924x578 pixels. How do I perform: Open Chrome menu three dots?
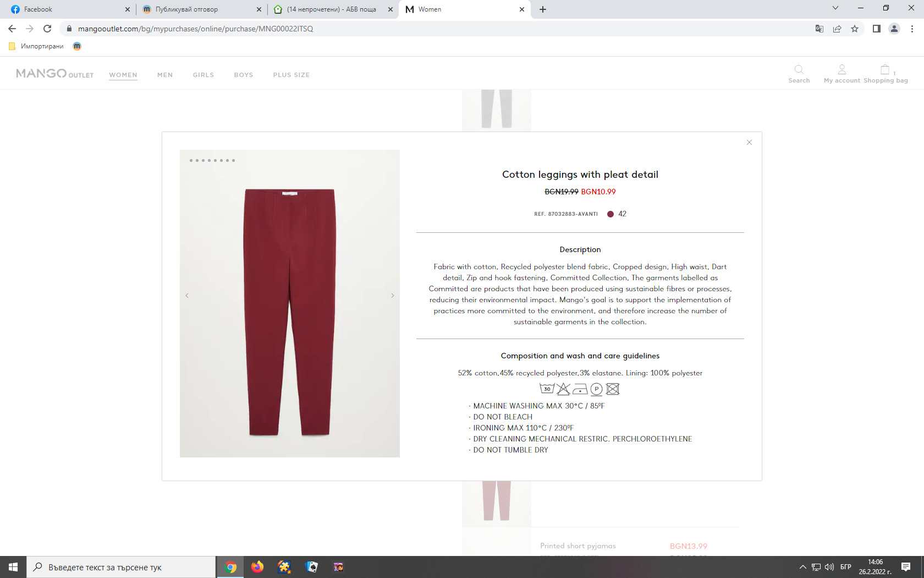tap(912, 29)
